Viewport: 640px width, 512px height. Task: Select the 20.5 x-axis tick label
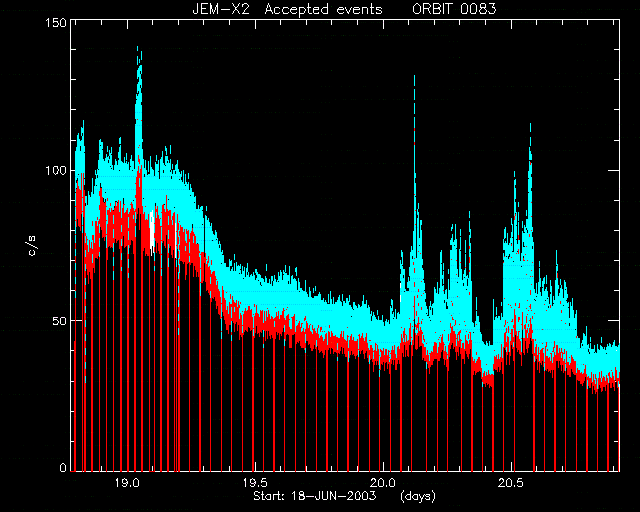pos(511,483)
